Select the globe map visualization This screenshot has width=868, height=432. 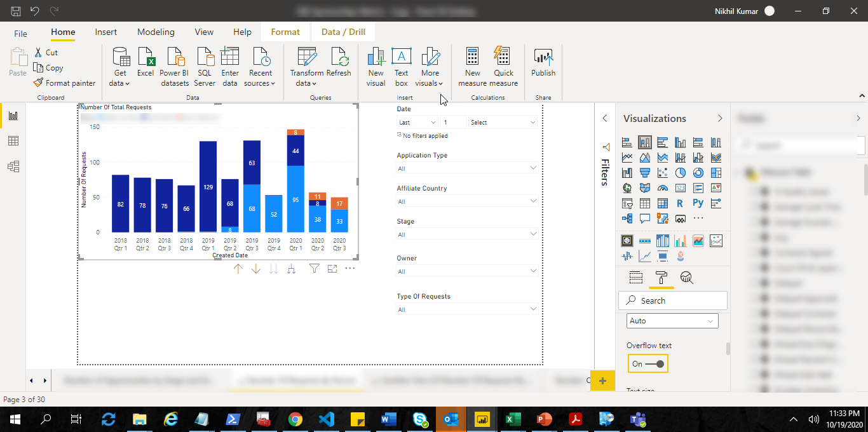click(x=627, y=188)
